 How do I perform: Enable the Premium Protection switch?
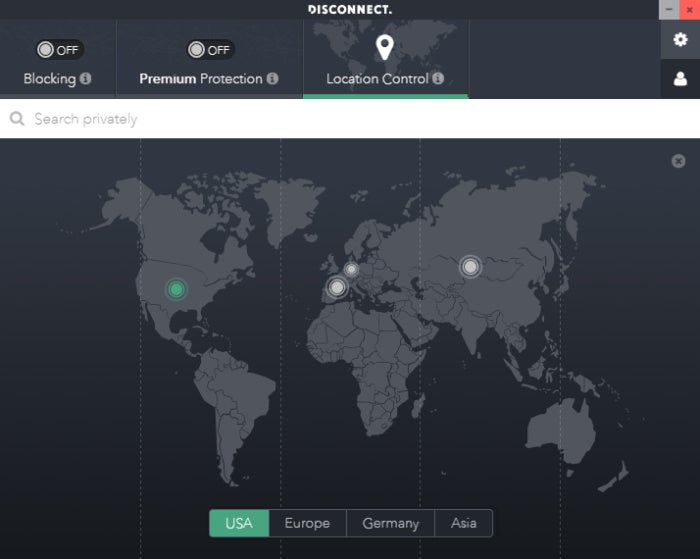[x=210, y=50]
